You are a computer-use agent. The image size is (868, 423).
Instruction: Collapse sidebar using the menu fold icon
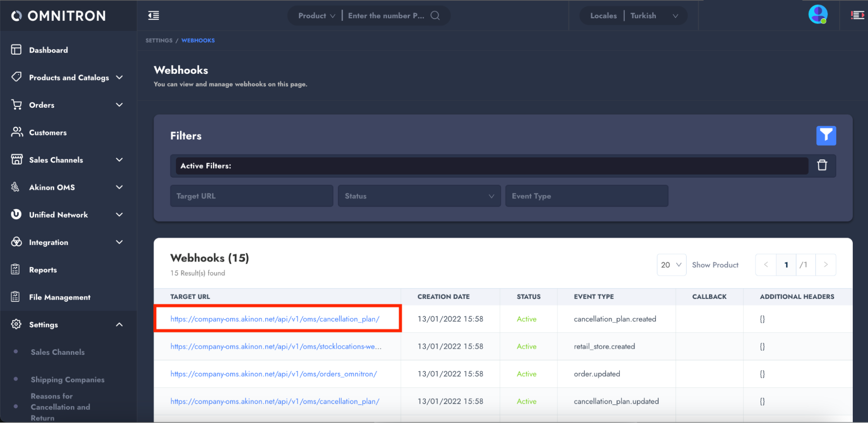pos(154,16)
